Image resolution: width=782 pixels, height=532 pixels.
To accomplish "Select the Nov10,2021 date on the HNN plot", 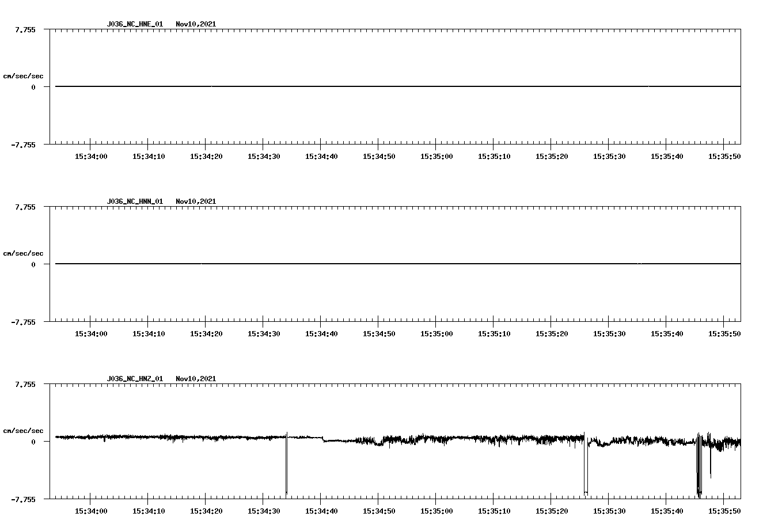I will tap(196, 202).
